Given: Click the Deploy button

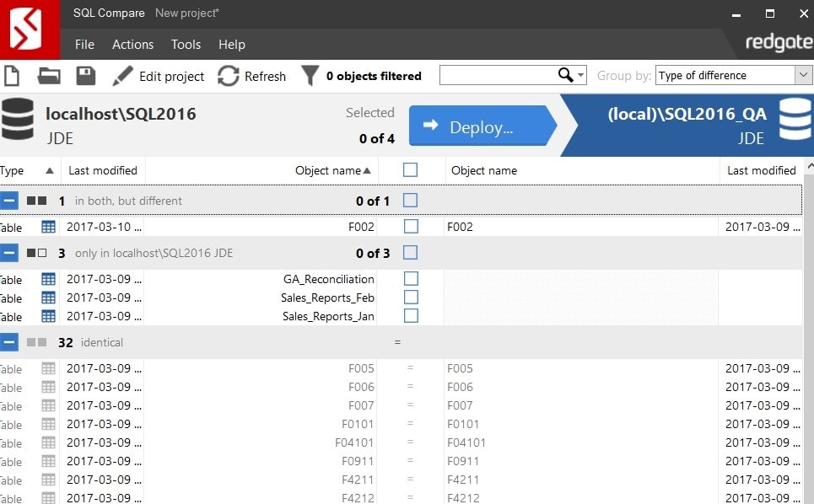Looking at the screenshot, I should (x=482, y=126).
